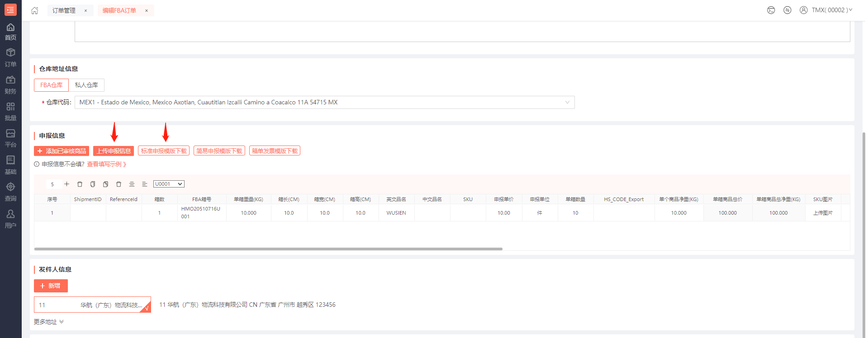Screen dimensions: 868x338
Task: Open the 首页 home sidebar item
Action: 10,32
